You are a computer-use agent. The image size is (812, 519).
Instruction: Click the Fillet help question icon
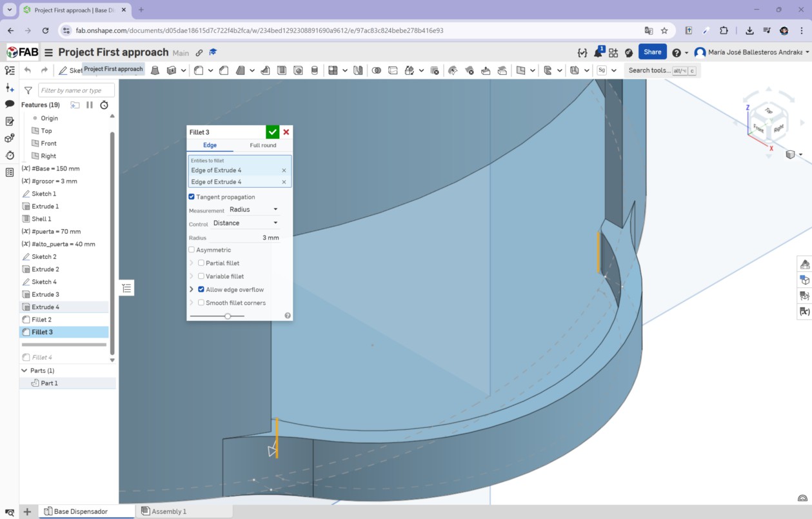(288, 316)
